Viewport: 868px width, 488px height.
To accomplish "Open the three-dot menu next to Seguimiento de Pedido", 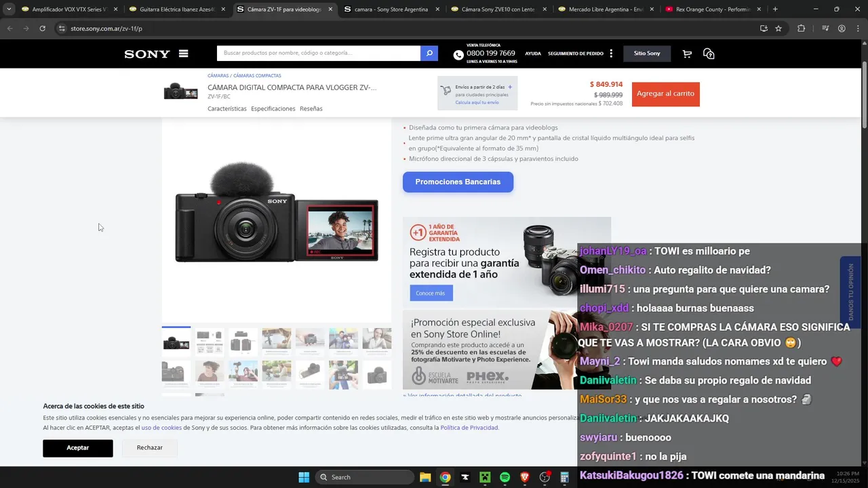I will 611,54.
